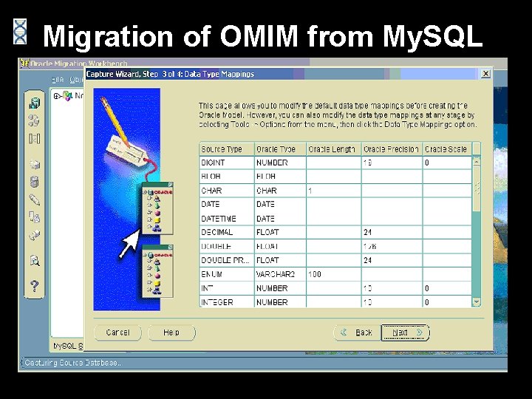The width and height of the screenshot is (532, 399).
Task: Select the ENUM source type cell
Action: 227,274
